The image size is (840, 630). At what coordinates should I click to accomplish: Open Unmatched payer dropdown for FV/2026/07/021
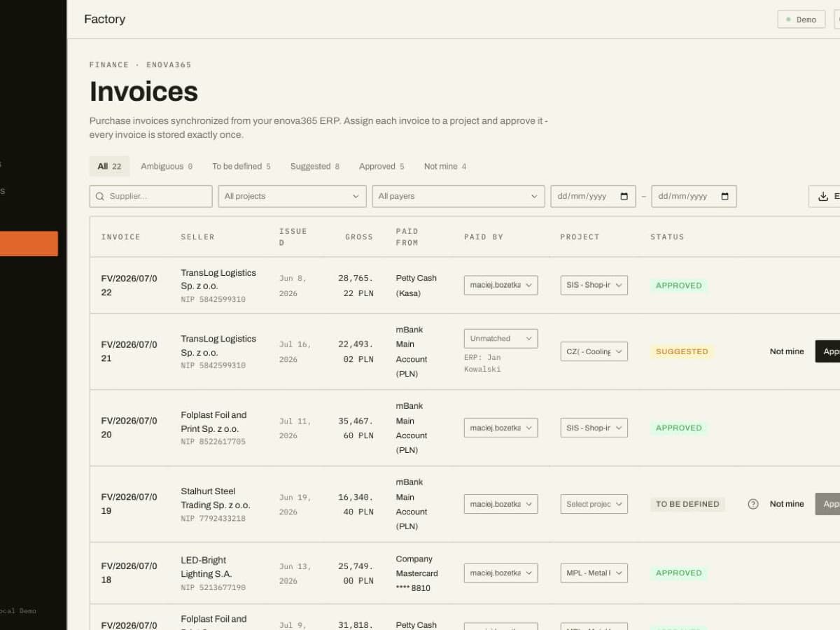click(500, 339)
